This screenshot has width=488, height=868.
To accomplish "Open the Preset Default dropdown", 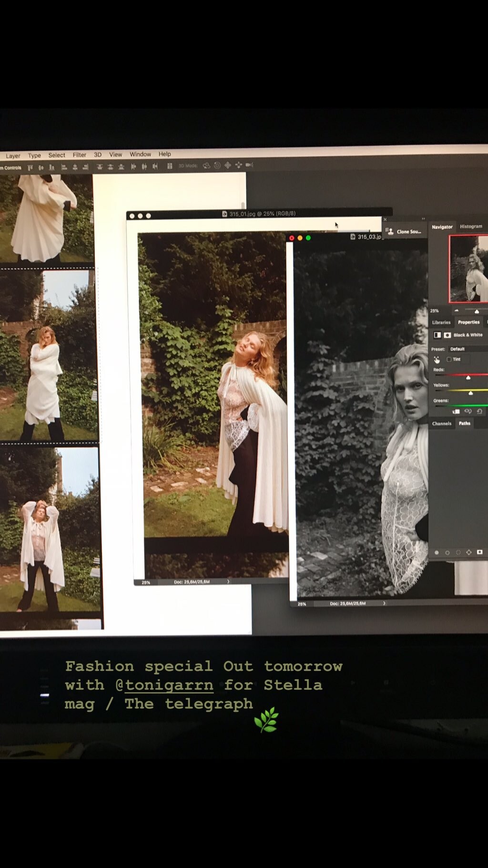I will coord(468,349).
